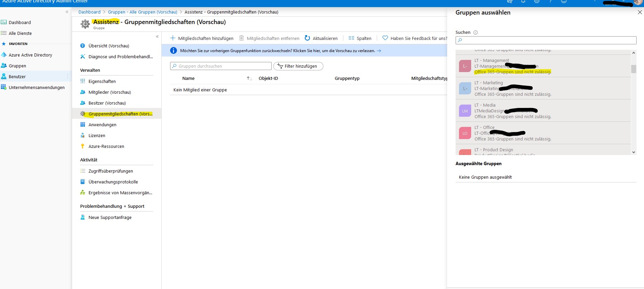The image size is (644, 289).
Task: Click the Zugriffsüberprüfungen list icon
Action: [x=83, y=171]
